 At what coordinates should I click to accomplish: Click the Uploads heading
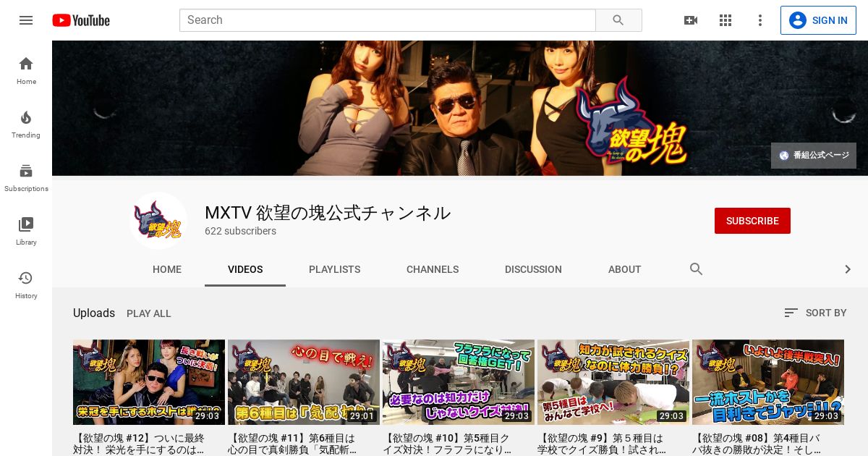pyautogui.click(x=94, y=313)
